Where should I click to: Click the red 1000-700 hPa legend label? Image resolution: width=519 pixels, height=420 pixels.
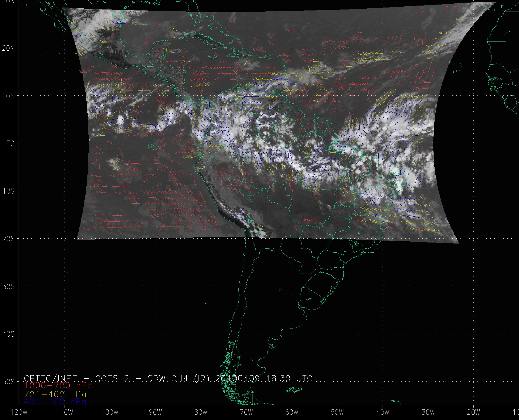[58, 385]
